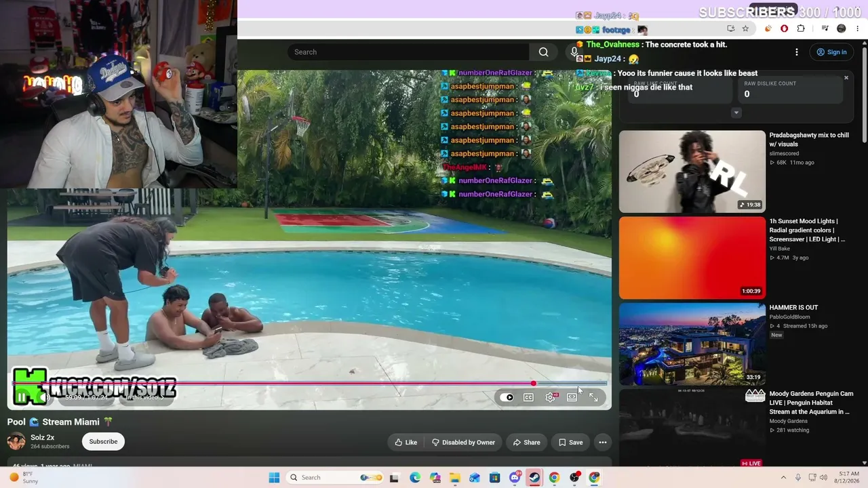Screen dimensions: 868x488
Task: Open more actions ellipsis under video
Action: tap(602, 443)
